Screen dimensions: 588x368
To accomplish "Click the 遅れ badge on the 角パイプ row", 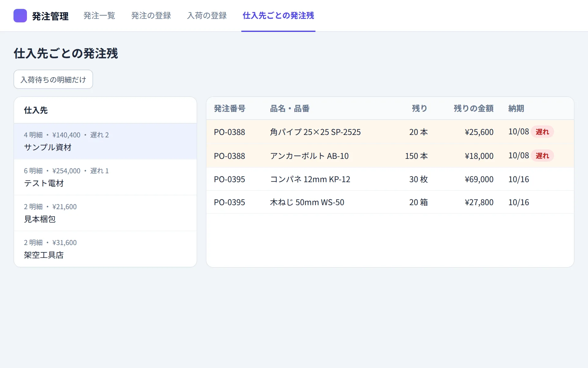I will pos(542,132).
